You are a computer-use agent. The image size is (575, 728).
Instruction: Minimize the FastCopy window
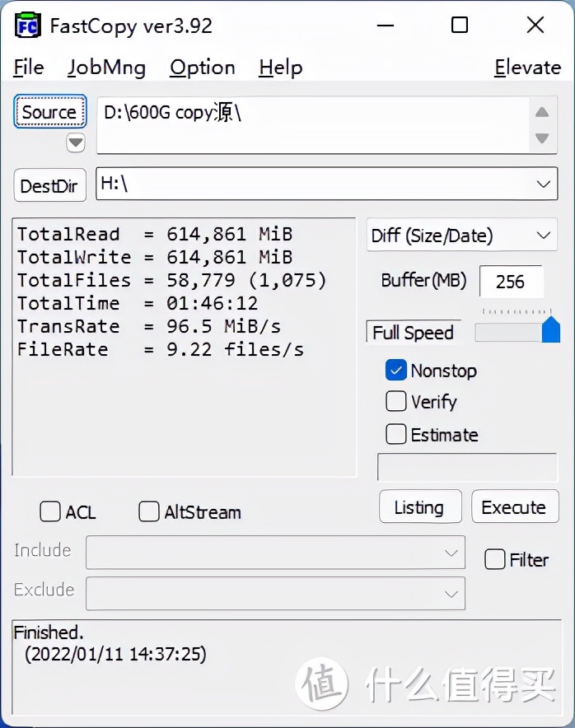(385, 25)
